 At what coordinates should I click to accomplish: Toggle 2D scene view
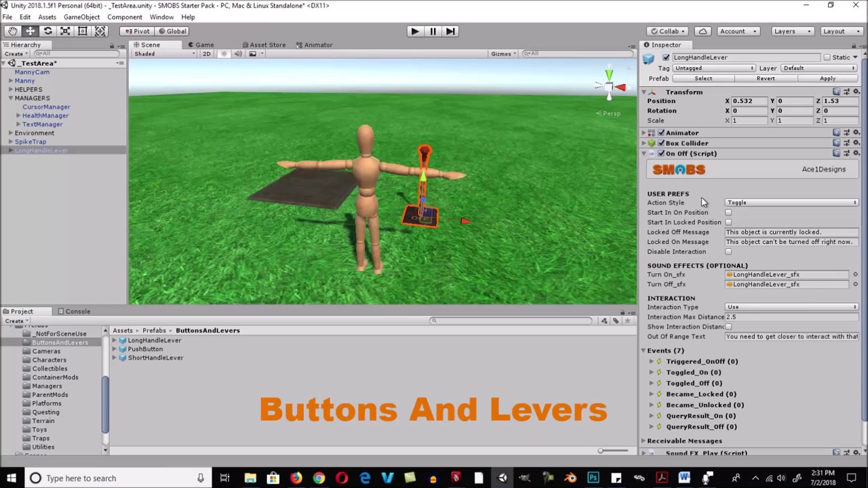click(x=206, y=54)
